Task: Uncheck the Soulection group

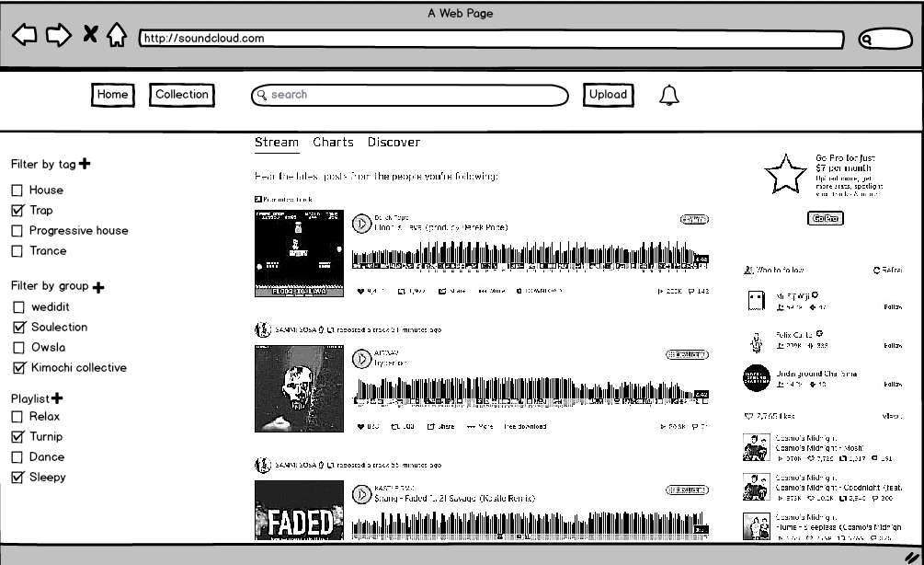Action: (x=19, y=328)
